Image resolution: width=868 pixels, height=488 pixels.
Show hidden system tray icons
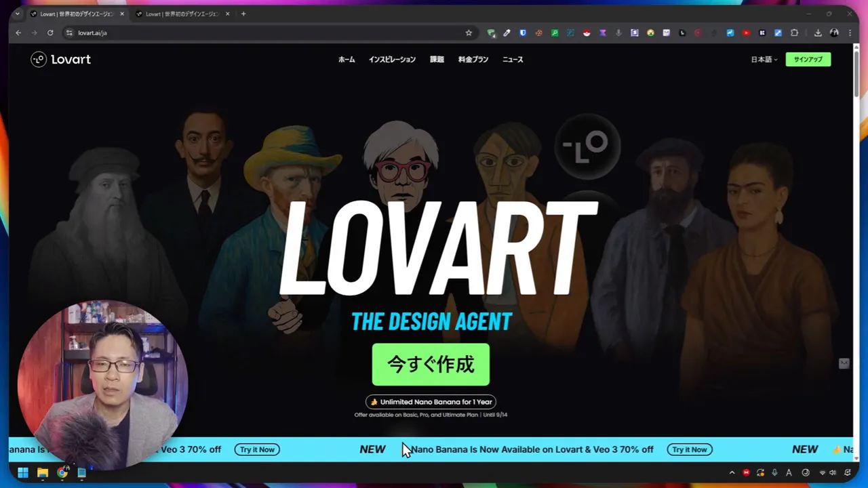tap(732, 472)
